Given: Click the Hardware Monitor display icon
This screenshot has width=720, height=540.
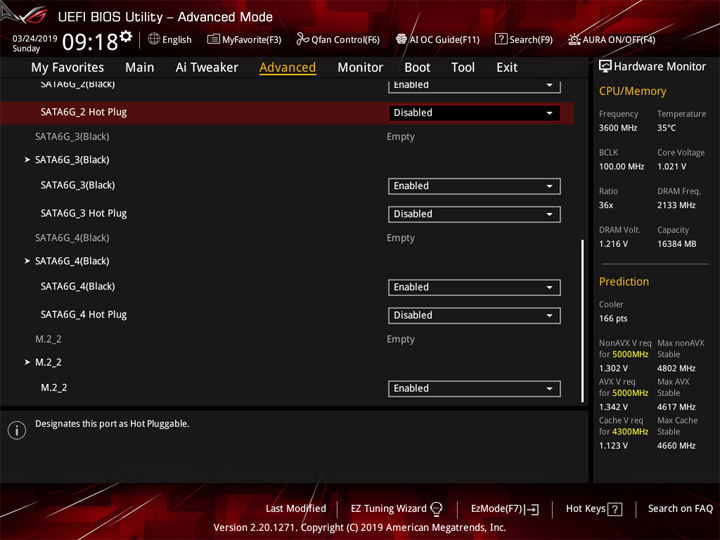Looking at the screenshot, I should tap(605, 66).
